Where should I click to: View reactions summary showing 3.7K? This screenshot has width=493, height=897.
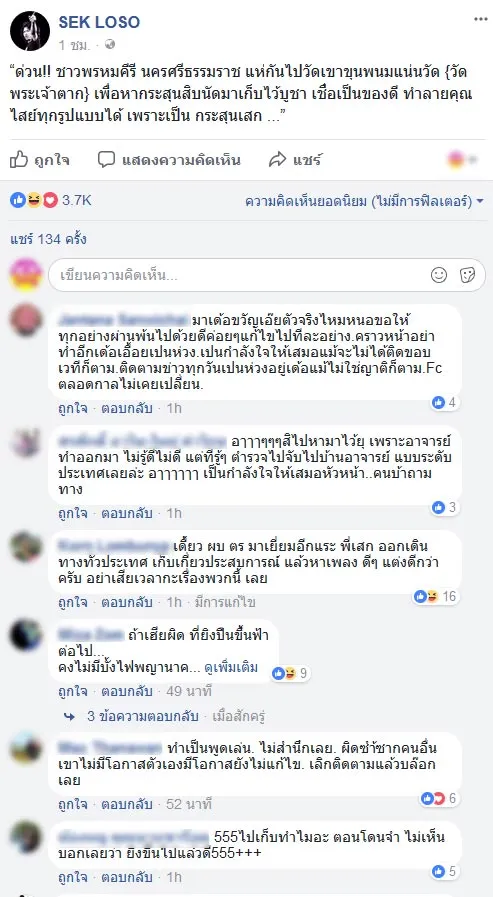pyautogui.click(x=51, y=200)
